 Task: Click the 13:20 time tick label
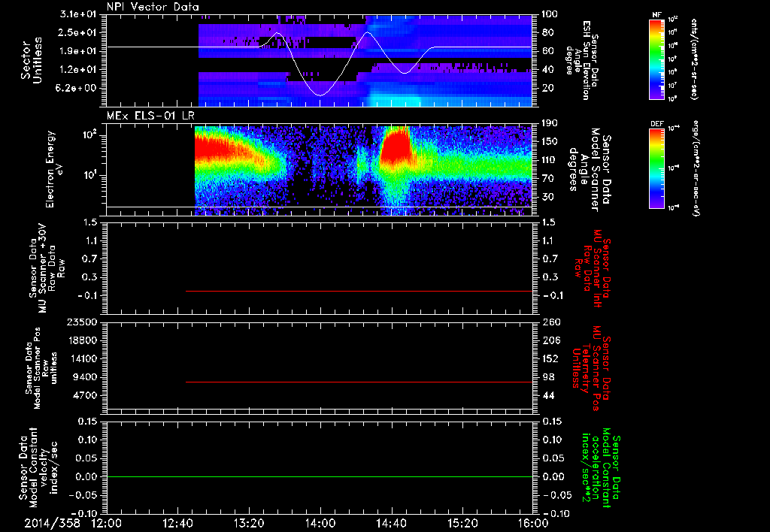[249, 524]
